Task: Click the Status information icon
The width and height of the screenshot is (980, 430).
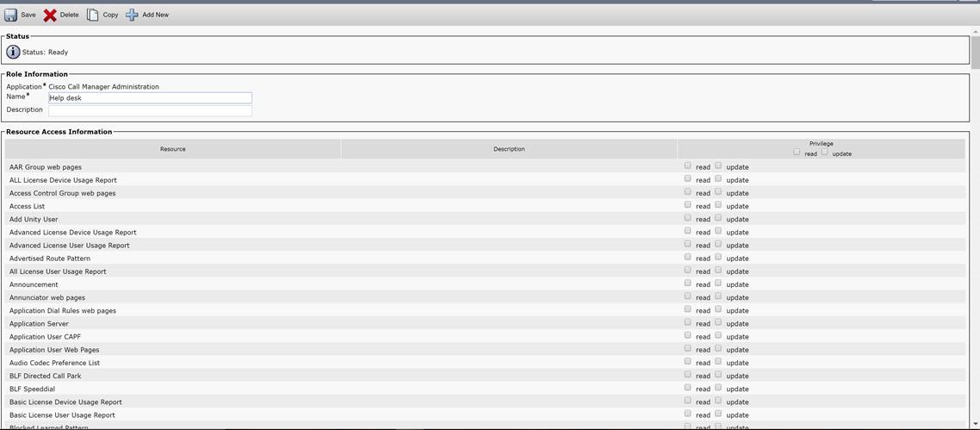Action: pyautogui.click(x=13, y=53)
